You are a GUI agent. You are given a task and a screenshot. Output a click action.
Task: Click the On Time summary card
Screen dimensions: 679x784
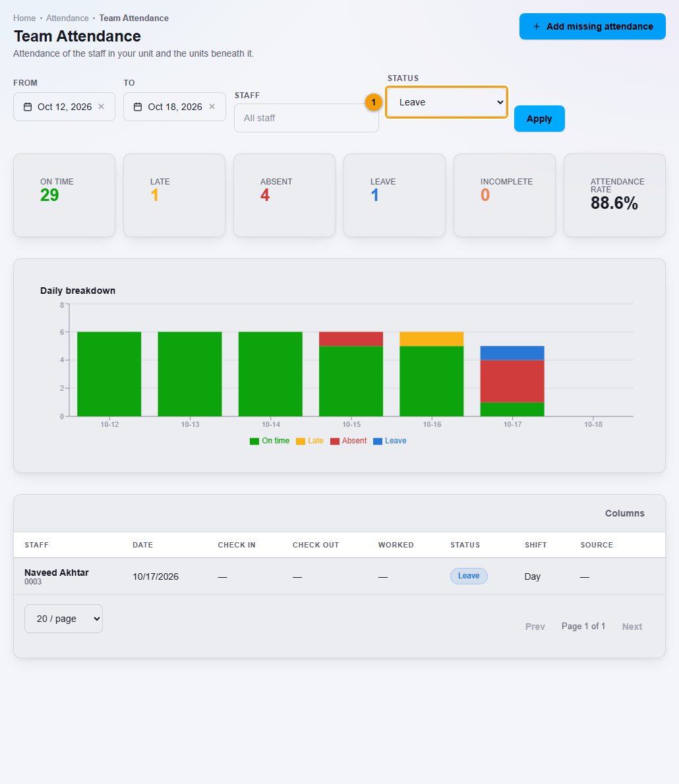click(64, 196)
